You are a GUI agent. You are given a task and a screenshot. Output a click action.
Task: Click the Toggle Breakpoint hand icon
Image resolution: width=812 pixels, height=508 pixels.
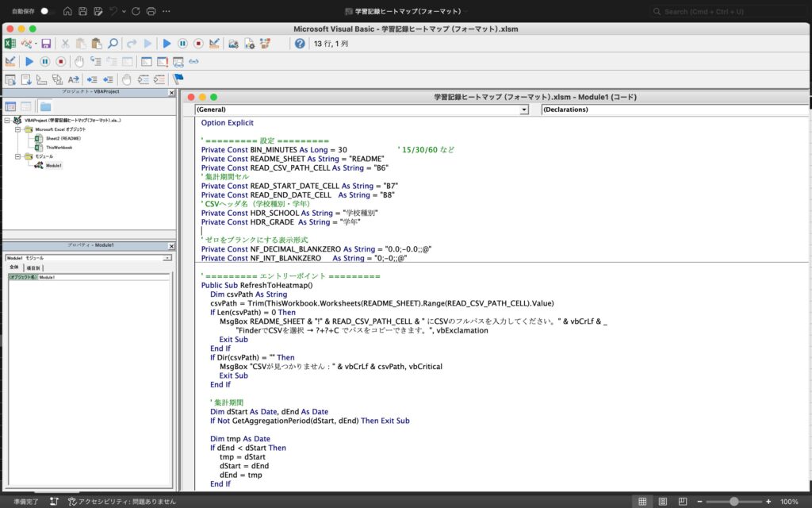click(x=79, y=61)
